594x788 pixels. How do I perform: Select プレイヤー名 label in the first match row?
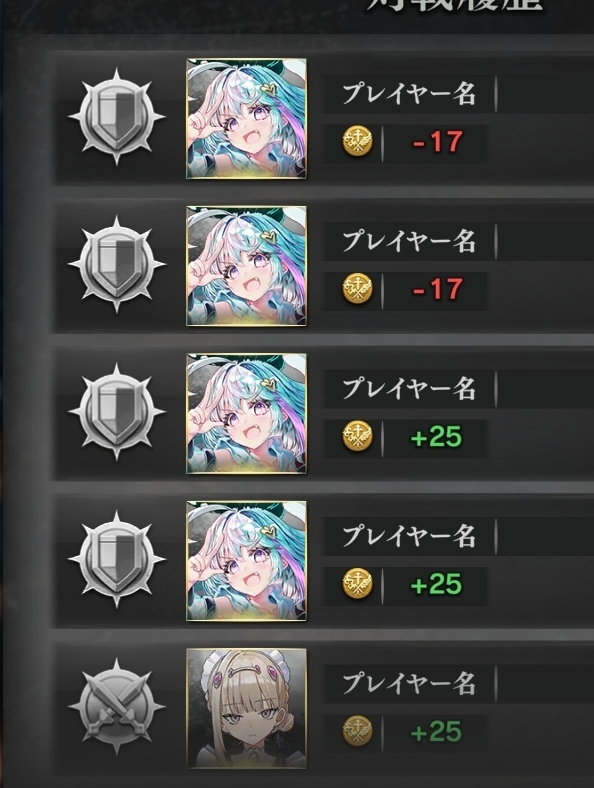409,93
